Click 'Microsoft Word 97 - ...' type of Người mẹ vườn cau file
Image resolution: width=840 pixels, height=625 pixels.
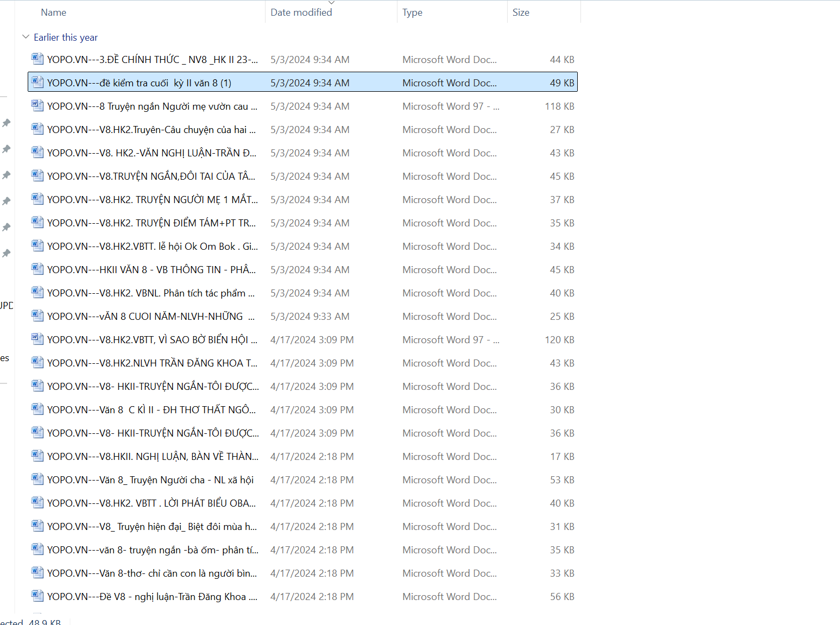(451, 106)
